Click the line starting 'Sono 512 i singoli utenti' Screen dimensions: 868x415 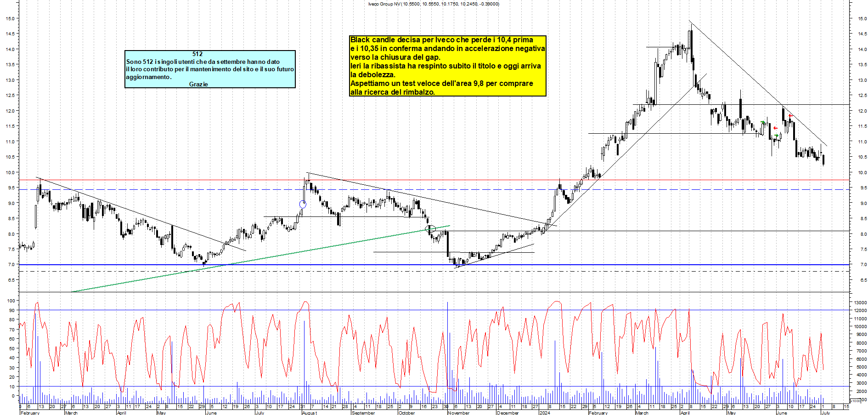[x=203, y=62]
